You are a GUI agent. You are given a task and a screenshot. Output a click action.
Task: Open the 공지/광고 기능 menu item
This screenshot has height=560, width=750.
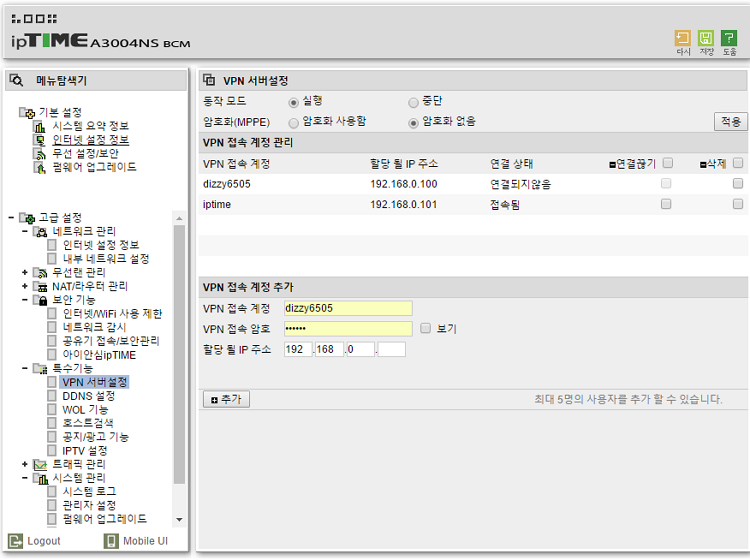click(x=95, y=437)
